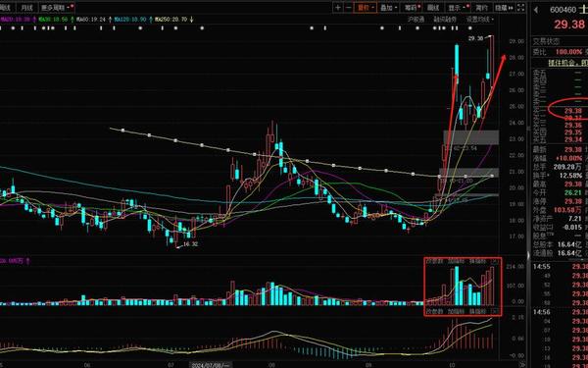Zoom out the chart with the minus button

click(x=348, y=7)
